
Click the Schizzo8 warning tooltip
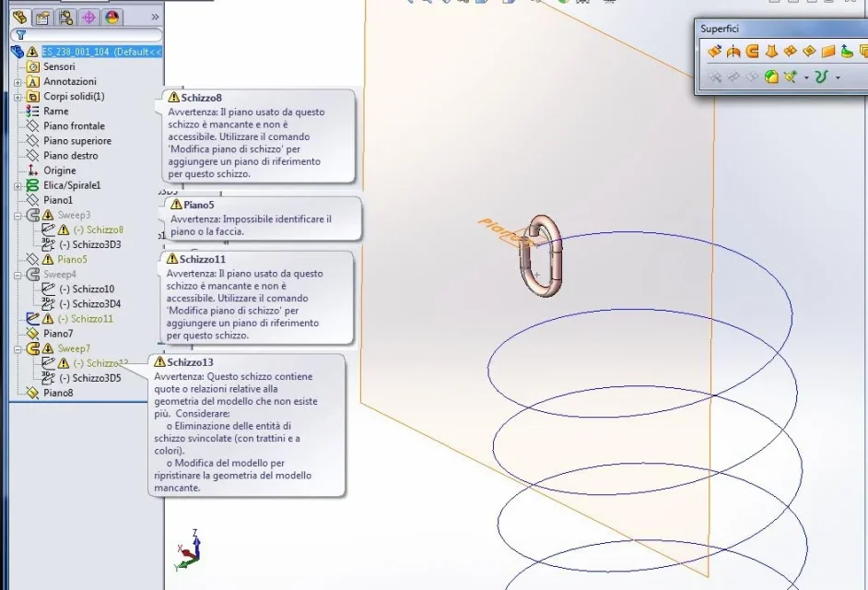[x=259, y=136]
